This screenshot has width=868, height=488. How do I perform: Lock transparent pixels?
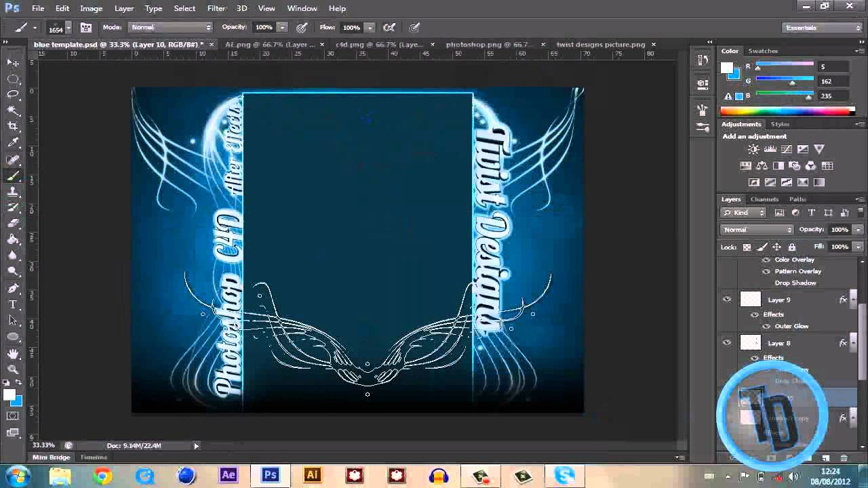[x=747, y=247]
